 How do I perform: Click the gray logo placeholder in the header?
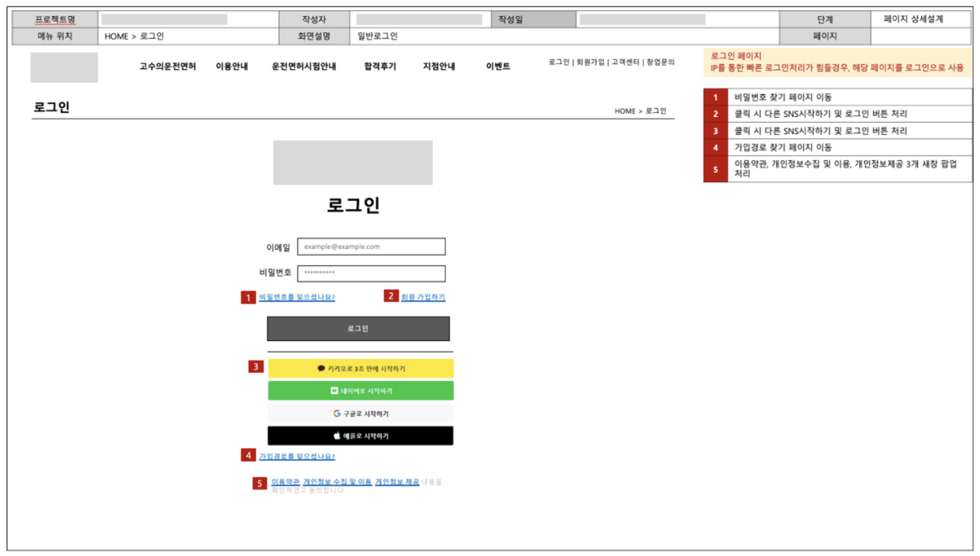pyautogui.click(x=64, y=67)
